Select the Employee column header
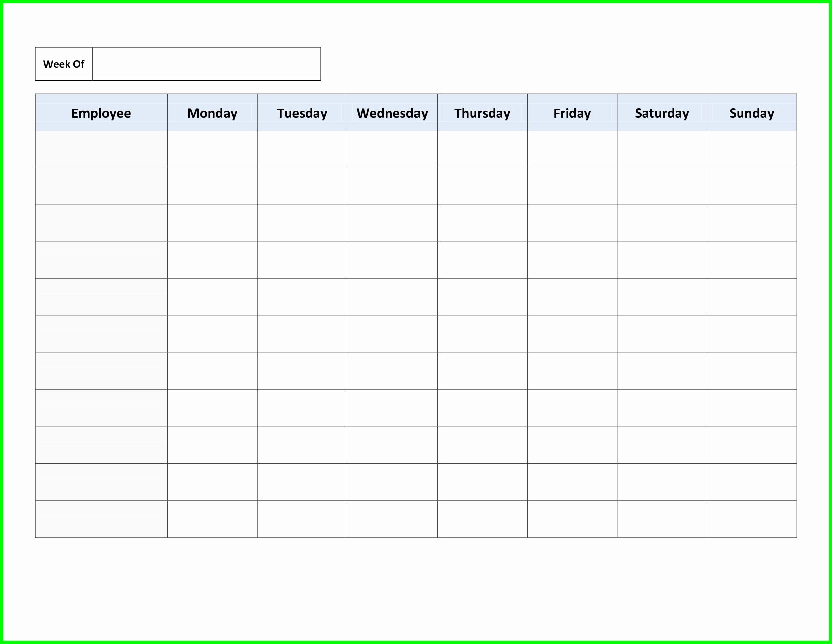 click(101, 113)
